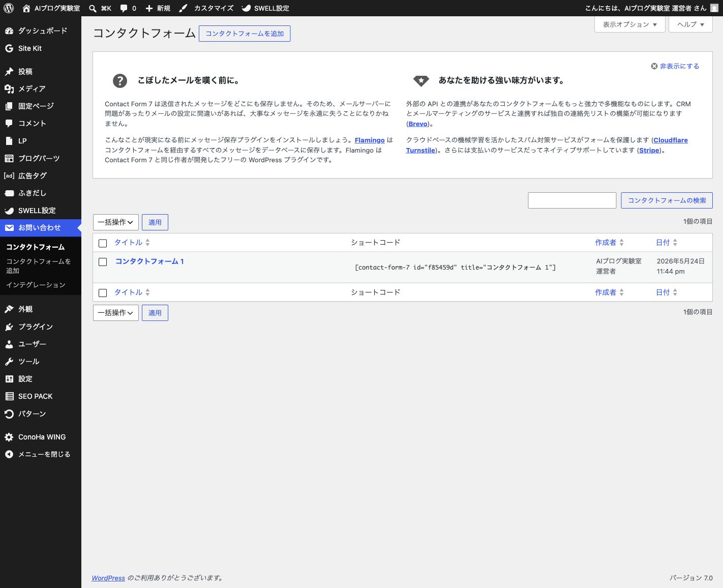723x588 pixels.
Task: Open the ⌘K search magnifier icon
Action: (93, 8)
